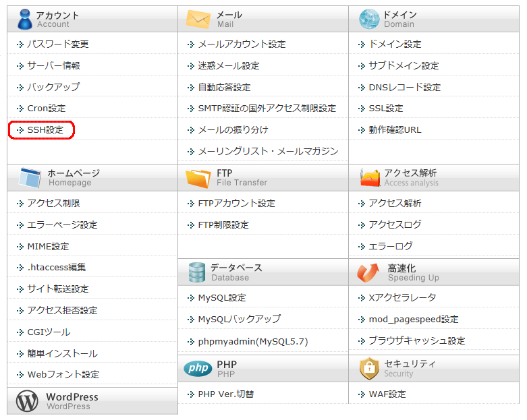527x420 pixels.
Task: Open メールの振り分け link
Action: (x=233, y=130)
